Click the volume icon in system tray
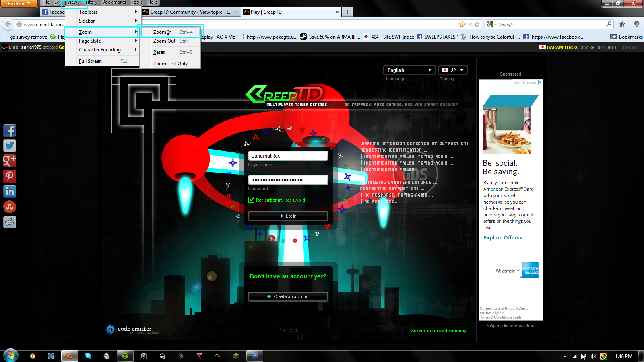 point(593,356)
